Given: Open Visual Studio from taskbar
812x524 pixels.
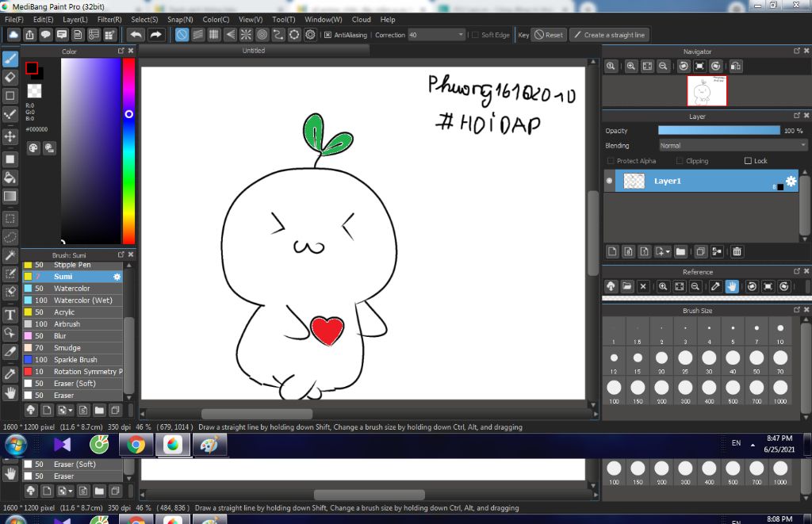Looking at the screenshot, I should click(x=62, y=445).
